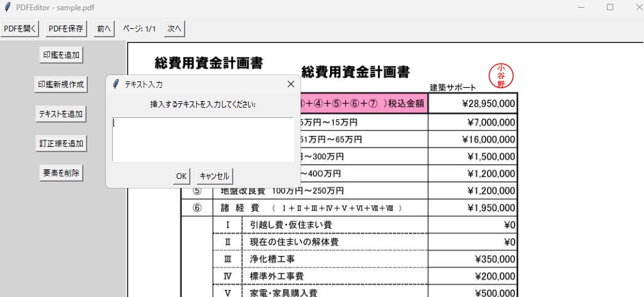644x297 pixels.
Task: Click the 引越し費・仮住まい費 row
Action: click(291, 225)
